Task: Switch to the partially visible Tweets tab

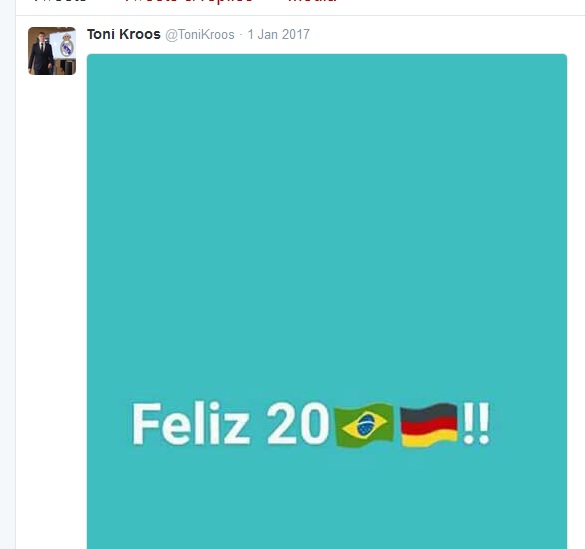Action: click(x=60, y=1)
